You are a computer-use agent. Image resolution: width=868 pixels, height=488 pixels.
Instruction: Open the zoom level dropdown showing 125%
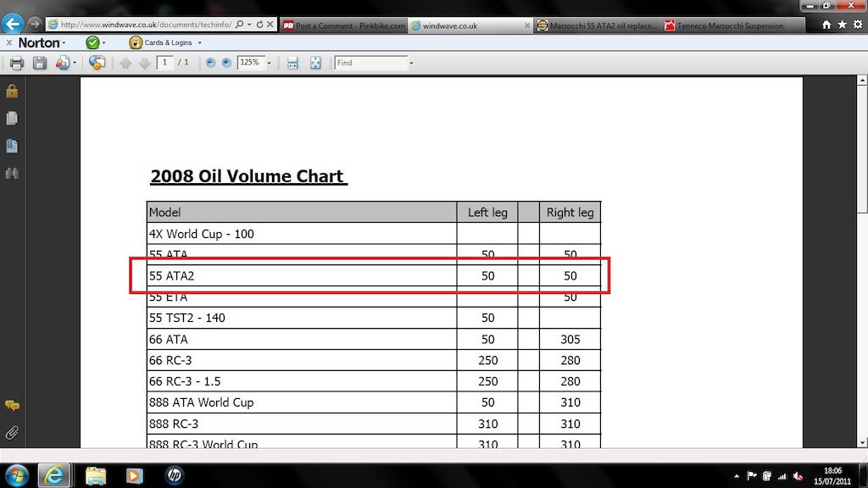coord(269,63)
